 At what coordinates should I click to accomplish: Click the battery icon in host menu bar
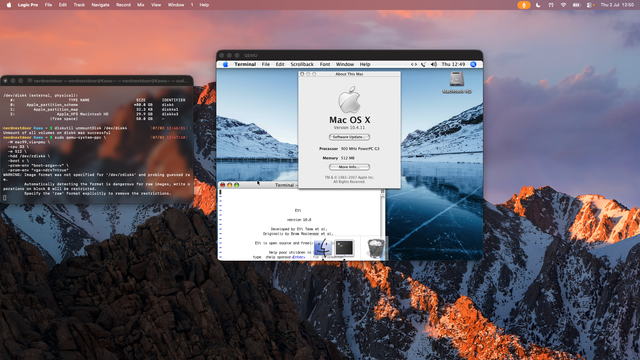(576, 5)
